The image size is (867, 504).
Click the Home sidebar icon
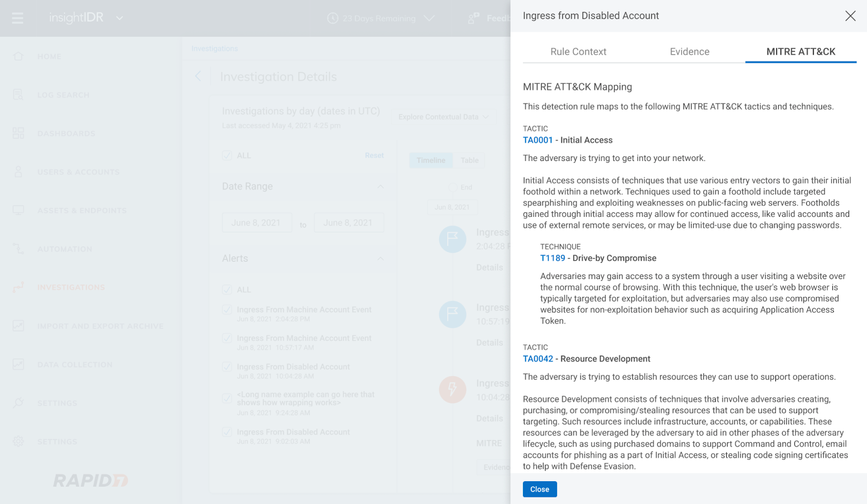[x=18, y=56]
